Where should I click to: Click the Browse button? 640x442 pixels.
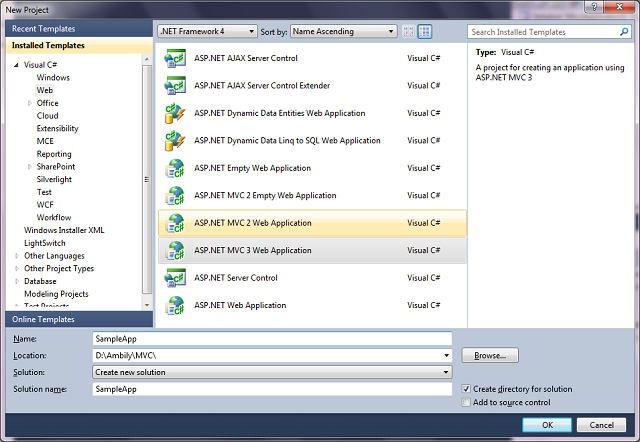489,355
